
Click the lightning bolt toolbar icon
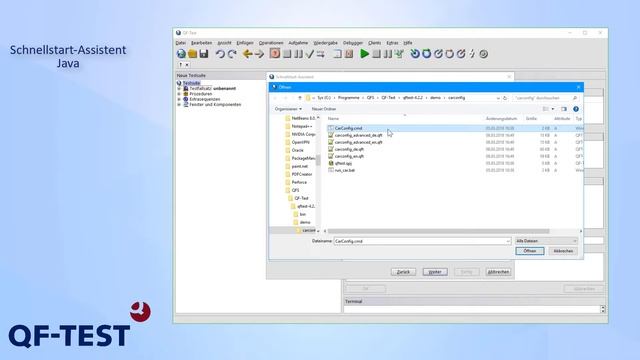472,53
